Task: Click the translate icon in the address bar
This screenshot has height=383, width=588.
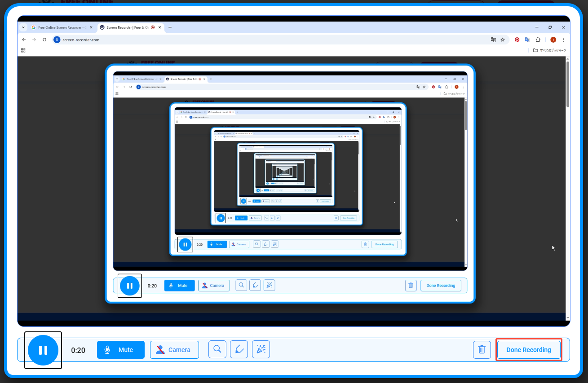Action: coord(493,40)
